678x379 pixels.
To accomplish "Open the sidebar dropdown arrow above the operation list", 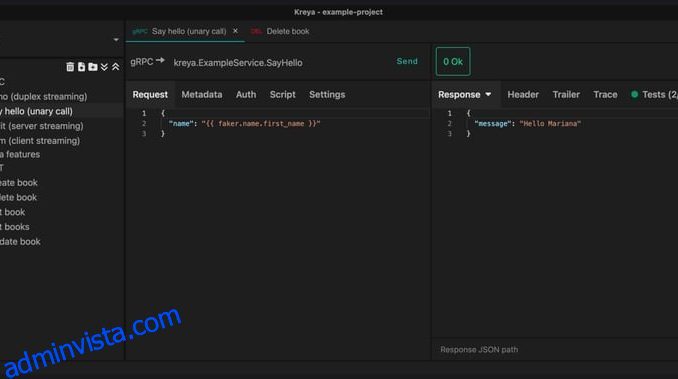I will (x=116, y=40).
